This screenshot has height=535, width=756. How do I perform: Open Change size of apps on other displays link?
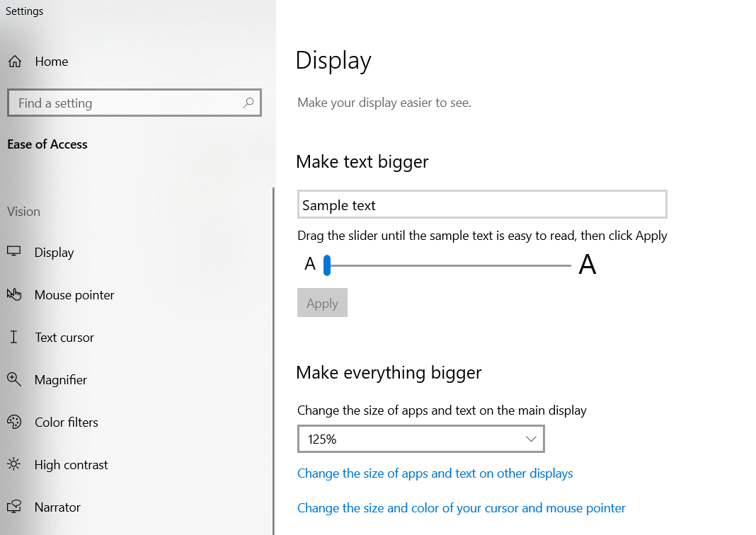[435, 473]
